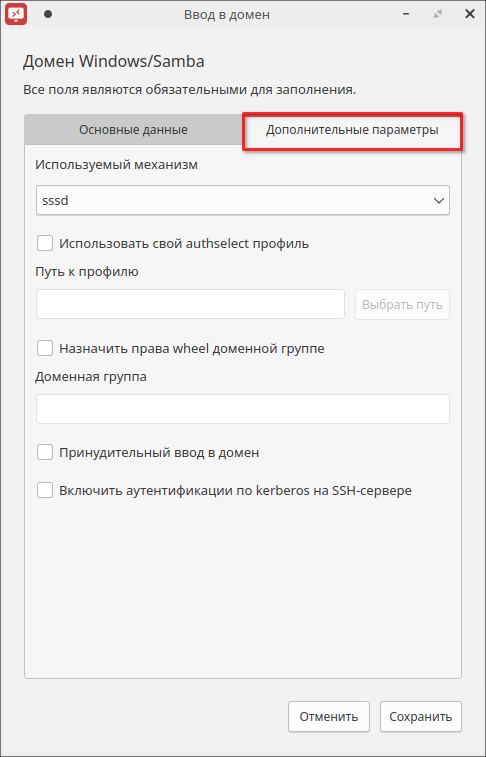Viewport: 486px width, 757px height.
Task: Click the red app icon in title bar
Action: coord(15,14)
